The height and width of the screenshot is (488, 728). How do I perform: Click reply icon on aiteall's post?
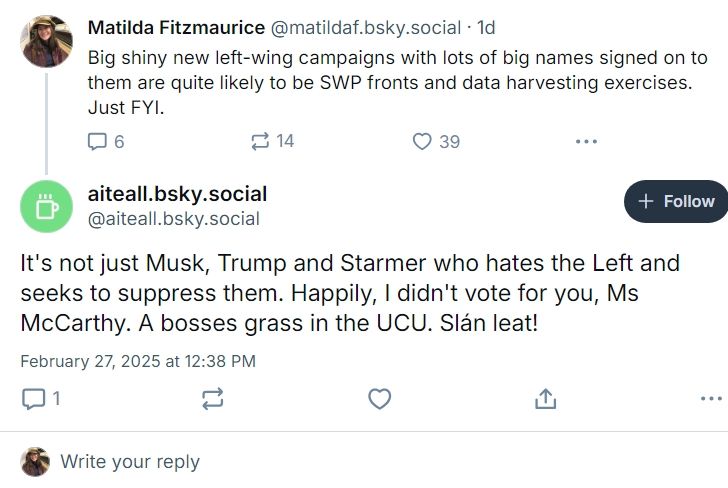pos(34,399)
